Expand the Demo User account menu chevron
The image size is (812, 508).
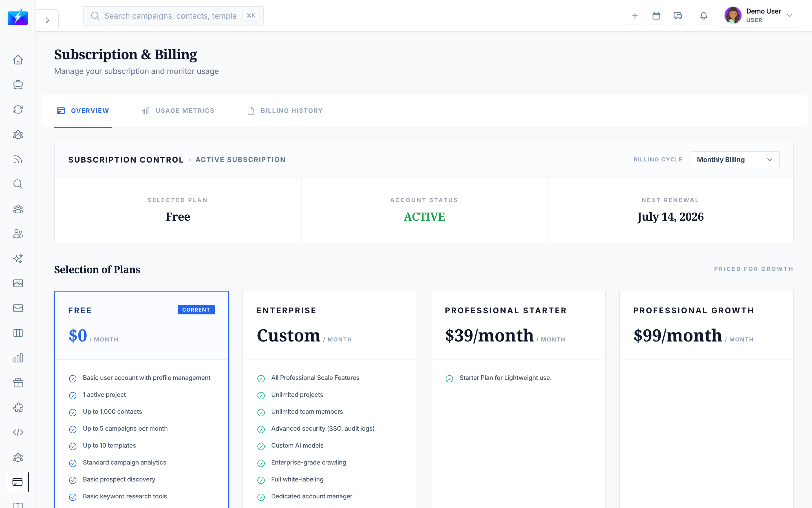(x=789, y=16)
